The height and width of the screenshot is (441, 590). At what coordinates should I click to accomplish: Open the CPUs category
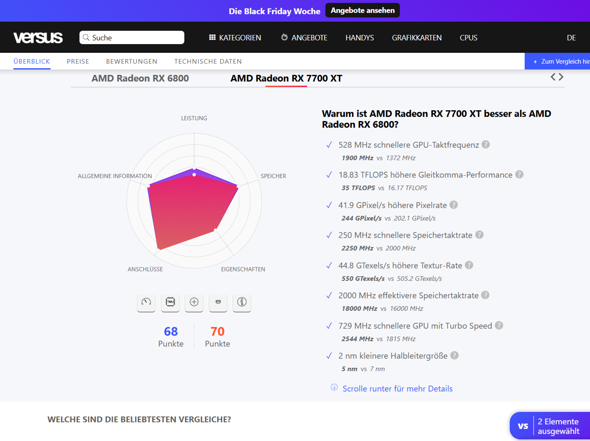pyautogui.click(x=468, y=38)
